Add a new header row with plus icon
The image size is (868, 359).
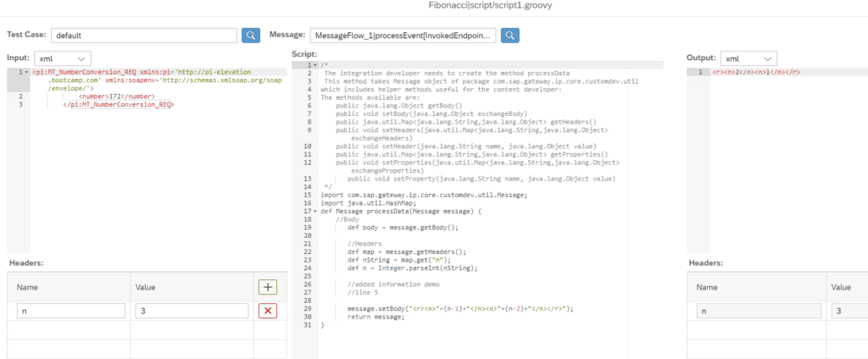coord(267,287)
